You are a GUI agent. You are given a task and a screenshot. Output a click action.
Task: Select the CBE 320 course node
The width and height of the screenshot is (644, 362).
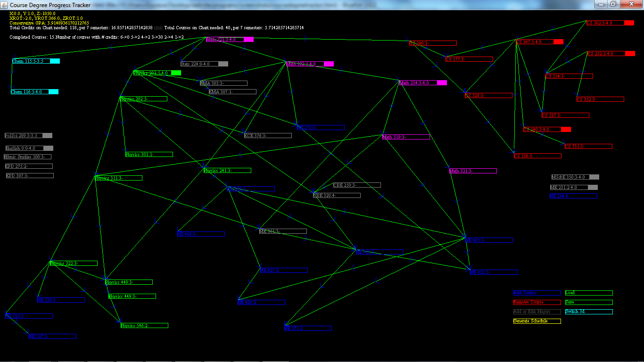click(x=337, y=196)
